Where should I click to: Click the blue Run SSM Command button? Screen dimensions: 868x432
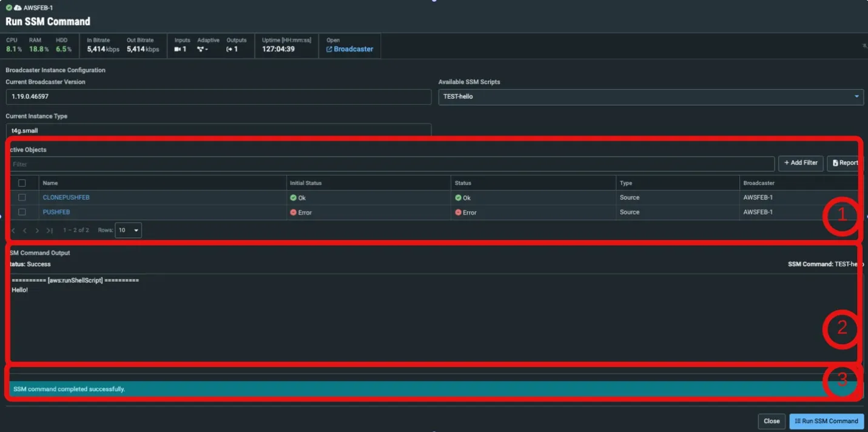[826, 421]
